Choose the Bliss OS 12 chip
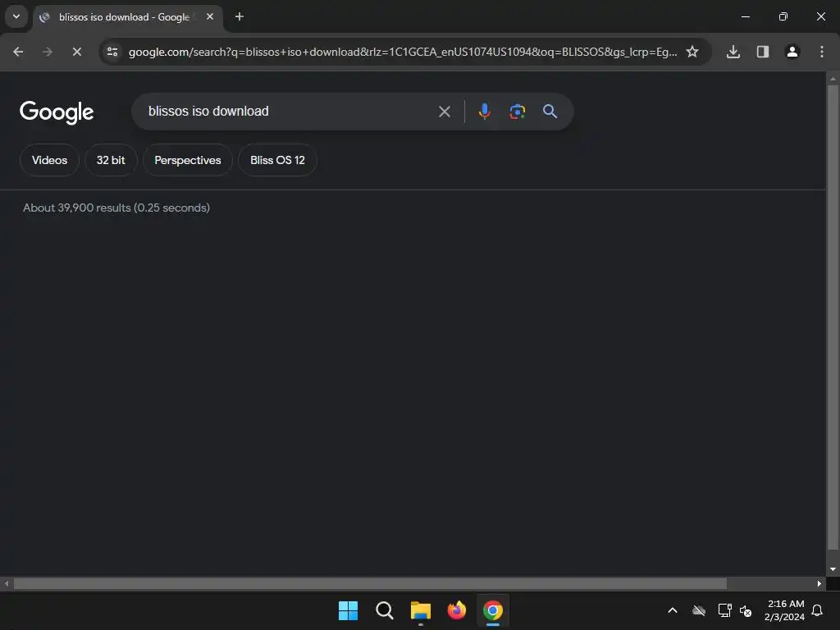The width and height of the screenshot is (840, 630). pyautogui.click(x=277, y=160)
